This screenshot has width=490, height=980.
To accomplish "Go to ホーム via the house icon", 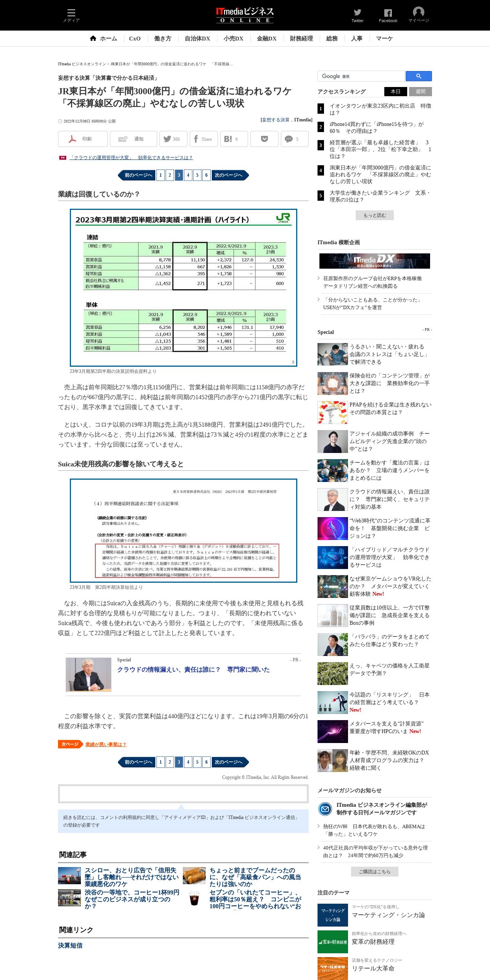I will [x=103, y=39].
